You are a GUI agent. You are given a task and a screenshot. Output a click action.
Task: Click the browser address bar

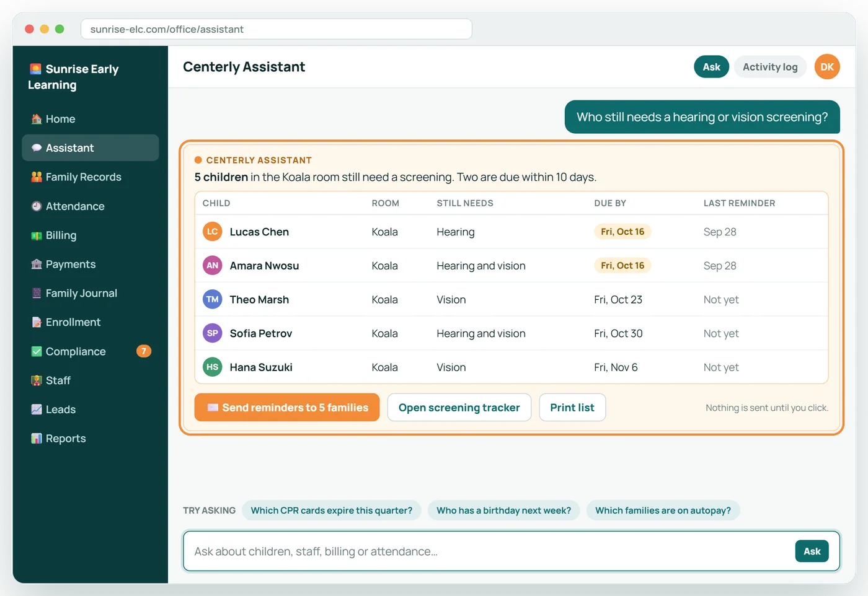point(277,29)
